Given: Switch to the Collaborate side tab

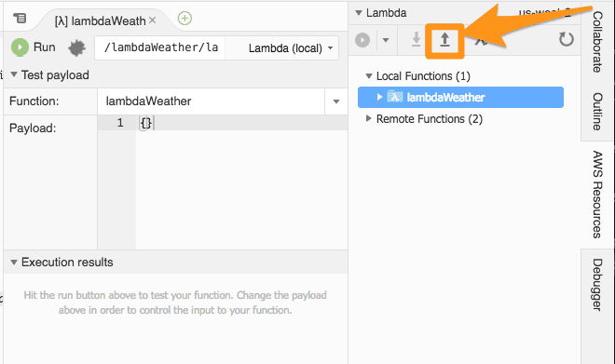Looking at the screenshot, I should coord(597,42).
